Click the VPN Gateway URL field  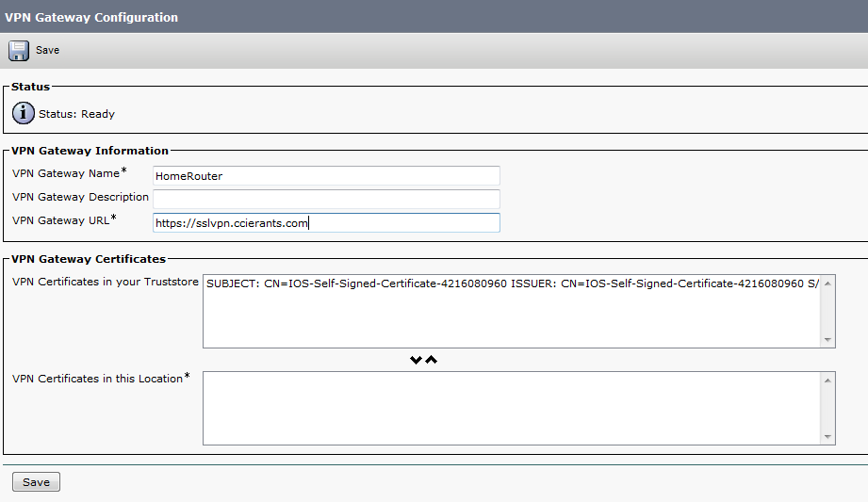pos(326,222)
